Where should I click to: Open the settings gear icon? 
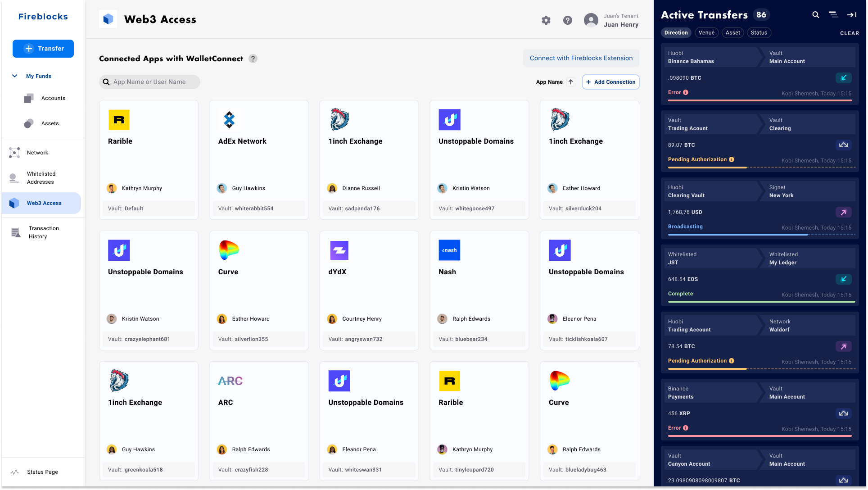coord(546,20)
